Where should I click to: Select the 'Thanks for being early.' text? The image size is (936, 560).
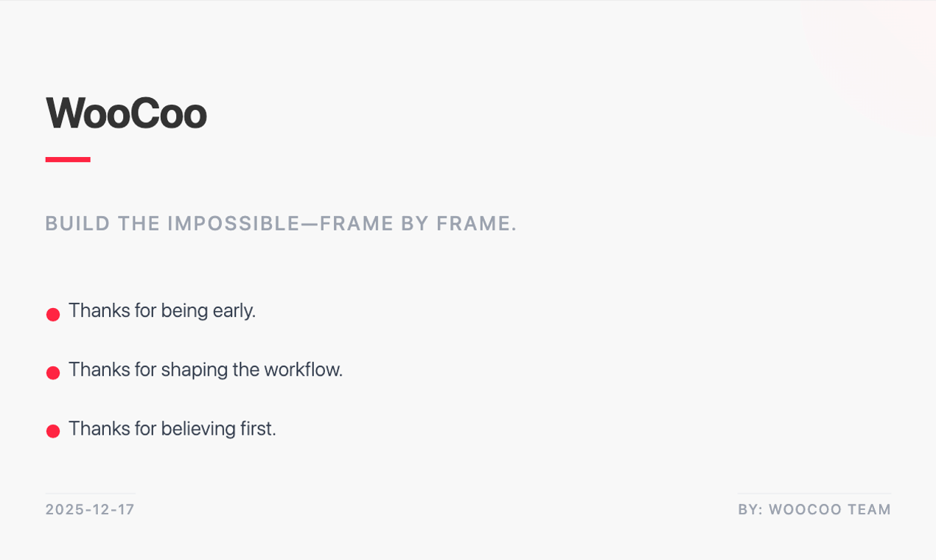162,311
